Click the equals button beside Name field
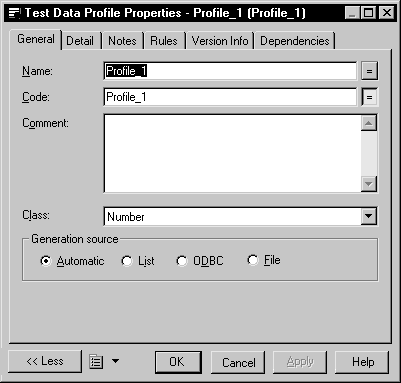 pyautogui.click(x=369, y=71)
